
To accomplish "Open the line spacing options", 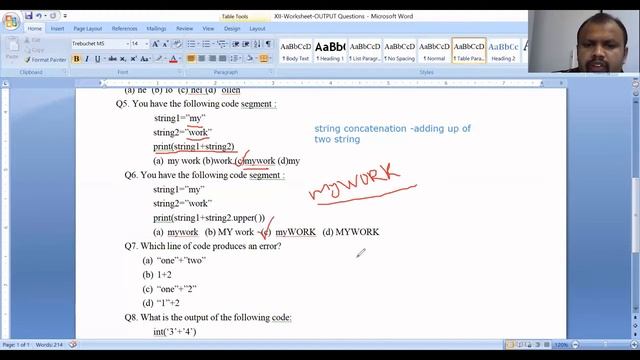I will pos(235,59).
